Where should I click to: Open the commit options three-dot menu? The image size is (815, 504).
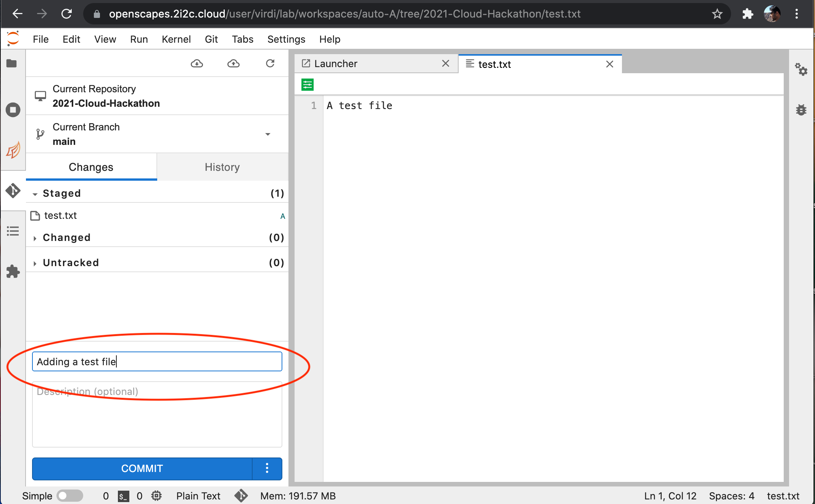point(267,469)
